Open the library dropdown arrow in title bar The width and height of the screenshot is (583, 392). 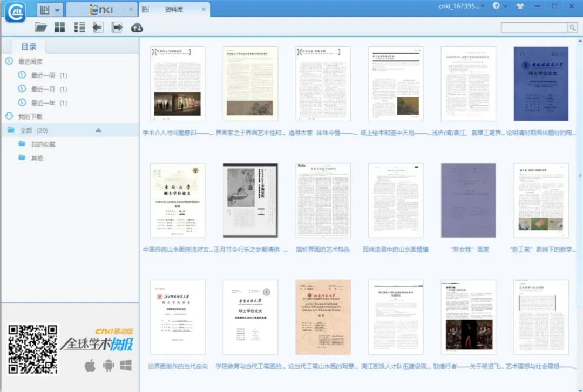(x=57, y=10)
